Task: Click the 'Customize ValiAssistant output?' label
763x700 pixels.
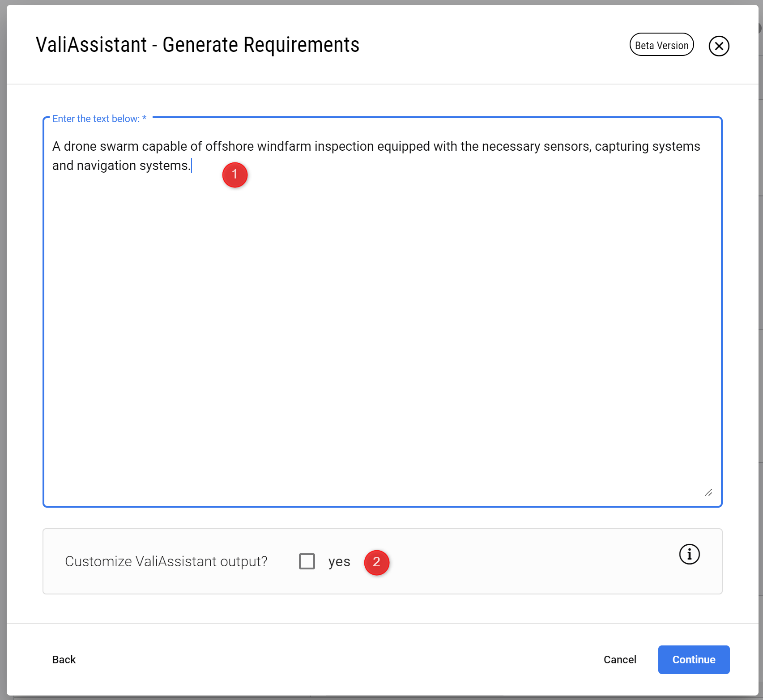Action: tap(166, 561)
